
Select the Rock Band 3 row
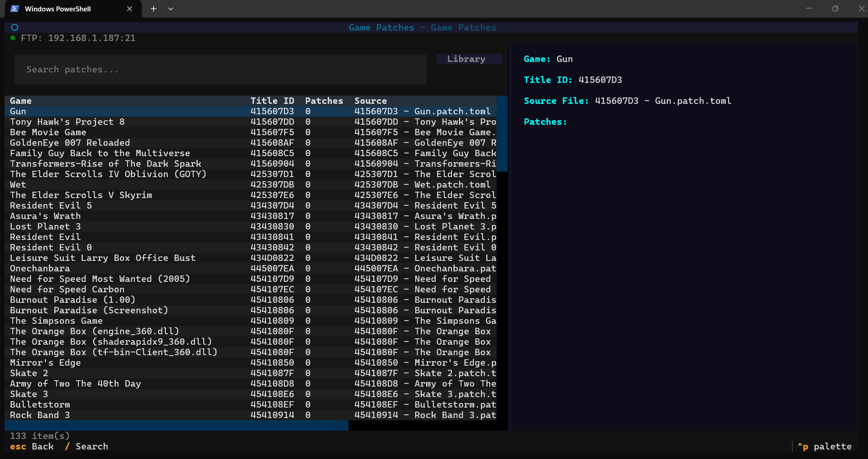click(251, 415)
